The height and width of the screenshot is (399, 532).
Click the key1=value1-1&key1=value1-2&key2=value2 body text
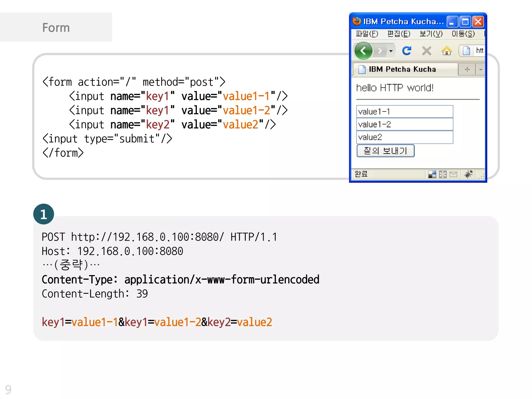157,322
